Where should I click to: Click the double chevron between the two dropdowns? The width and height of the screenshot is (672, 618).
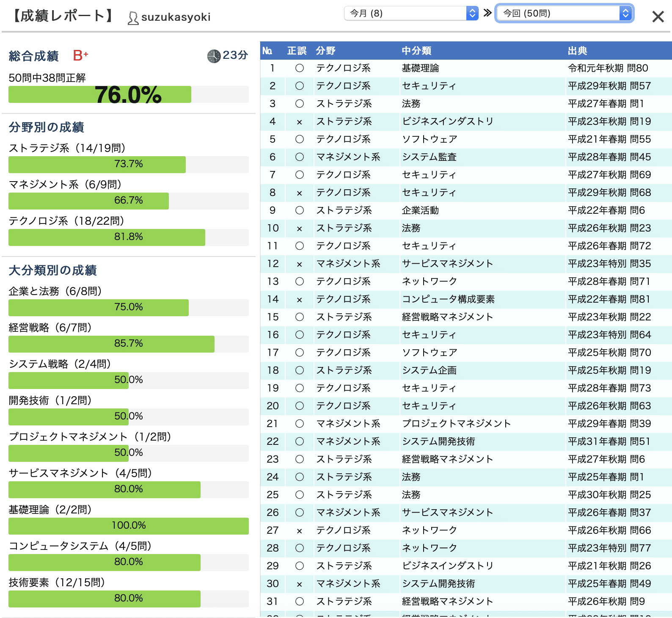click(487, 13)
